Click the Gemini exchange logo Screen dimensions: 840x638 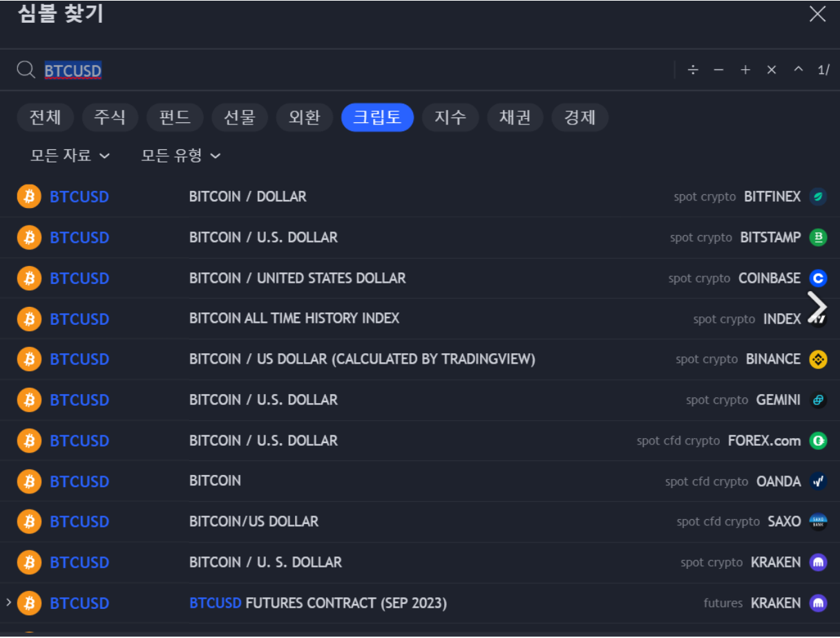pos(819,400)
